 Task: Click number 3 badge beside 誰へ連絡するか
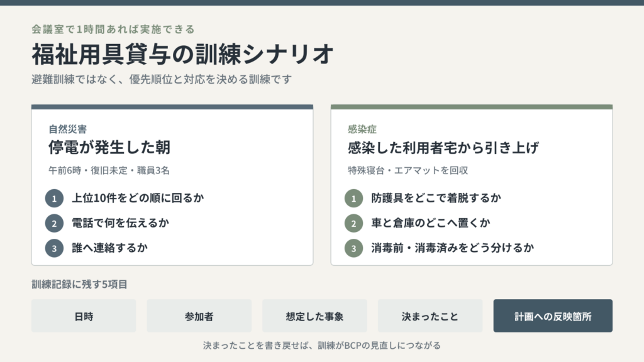point(54,248)
